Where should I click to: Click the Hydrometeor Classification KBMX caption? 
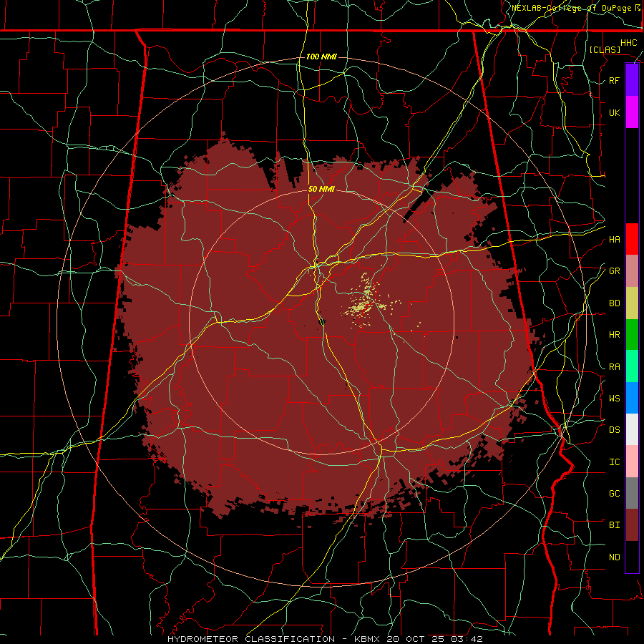point(325,639)
